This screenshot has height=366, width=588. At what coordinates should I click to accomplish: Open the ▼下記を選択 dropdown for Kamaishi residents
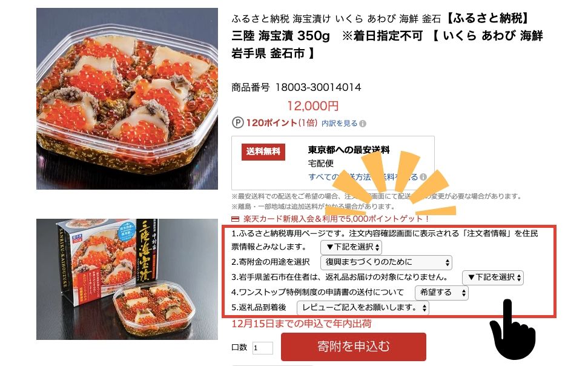coord(493,278)
